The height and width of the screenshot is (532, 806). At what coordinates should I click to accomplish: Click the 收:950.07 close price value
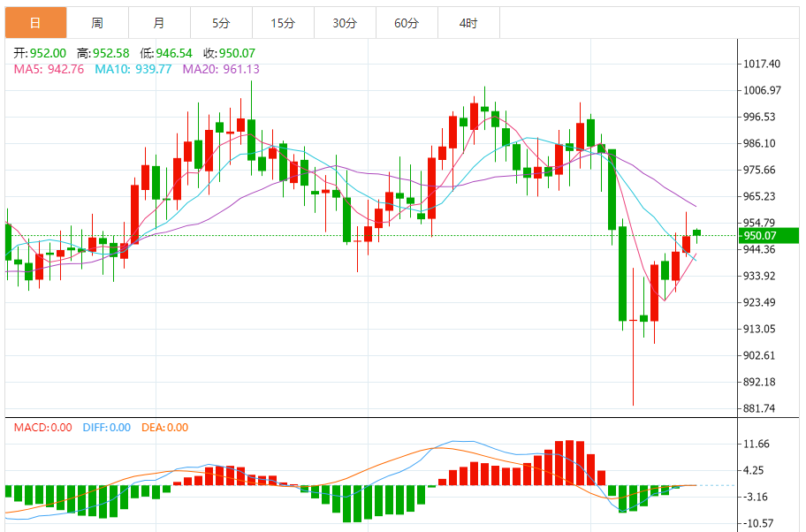229,53
